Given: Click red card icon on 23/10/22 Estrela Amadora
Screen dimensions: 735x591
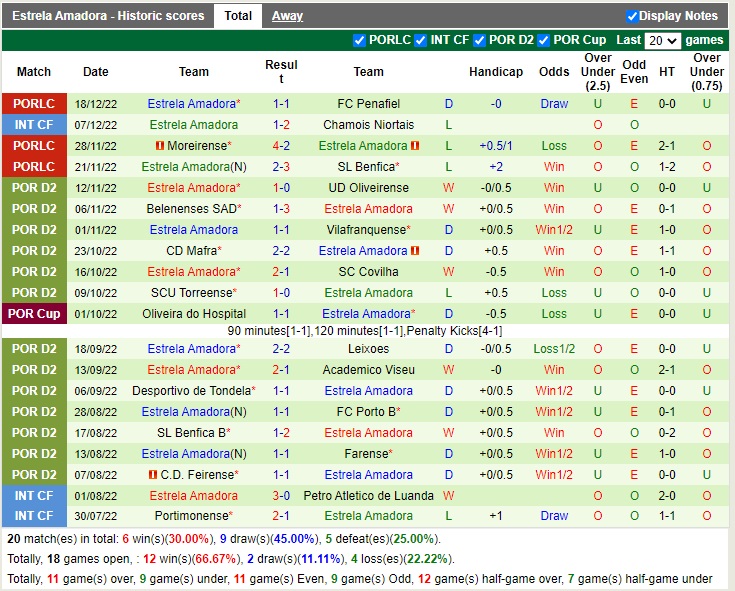Looking at the screenshot, I should point(415,251).
